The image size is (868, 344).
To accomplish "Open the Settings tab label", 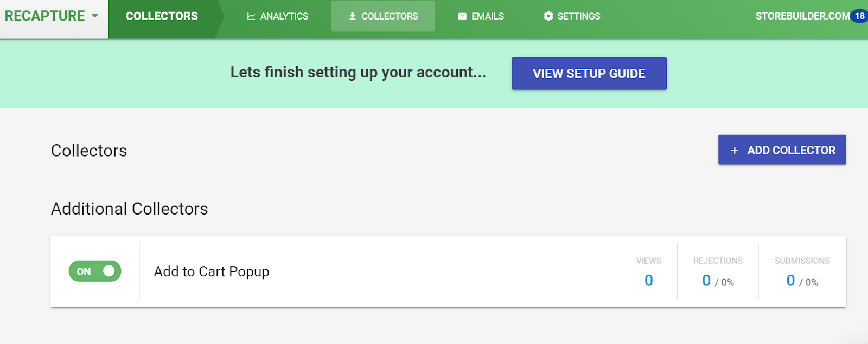I will coord(578,16).
